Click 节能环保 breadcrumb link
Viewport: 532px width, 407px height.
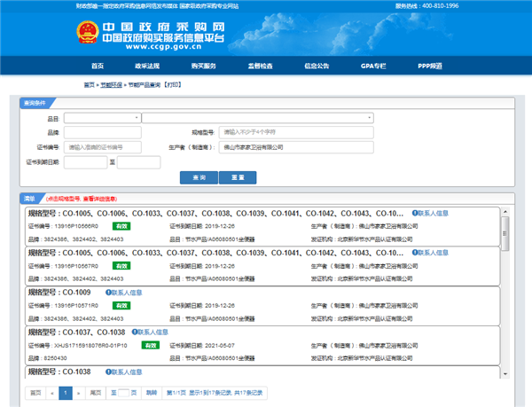(112, 85)
